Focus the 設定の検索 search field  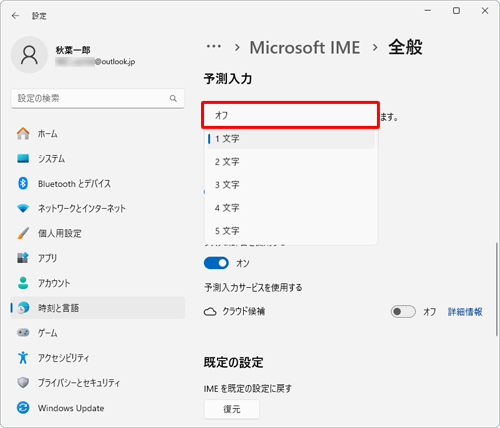[x=98, y=98]
